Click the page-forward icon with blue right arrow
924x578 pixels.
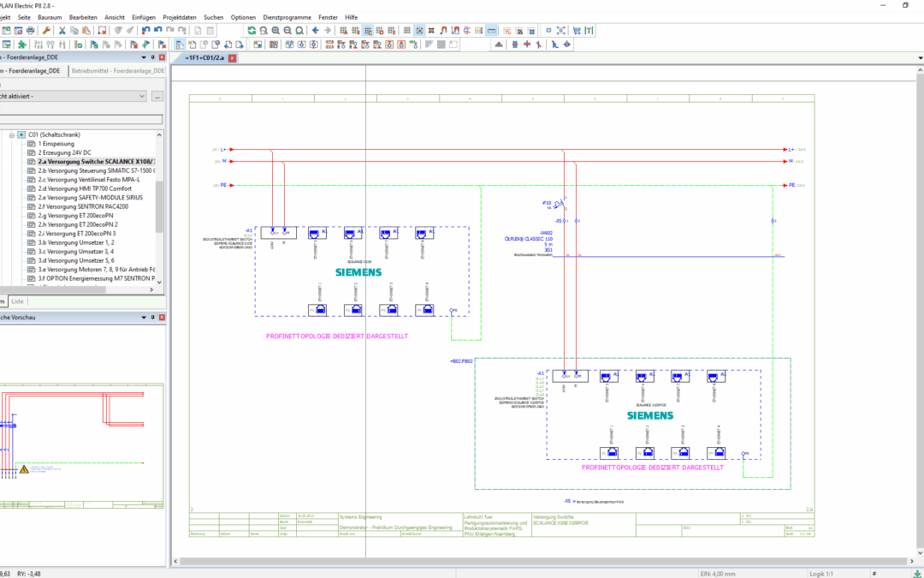(240, 45)
